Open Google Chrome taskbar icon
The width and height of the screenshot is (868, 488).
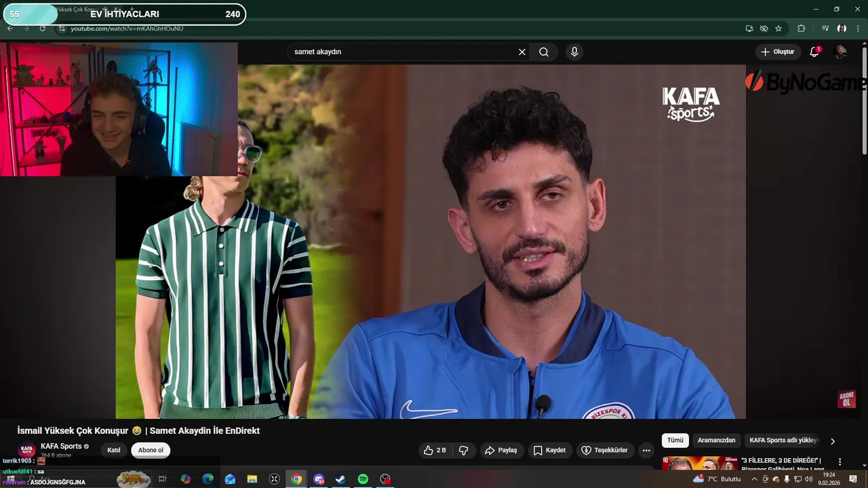(296, 479)
